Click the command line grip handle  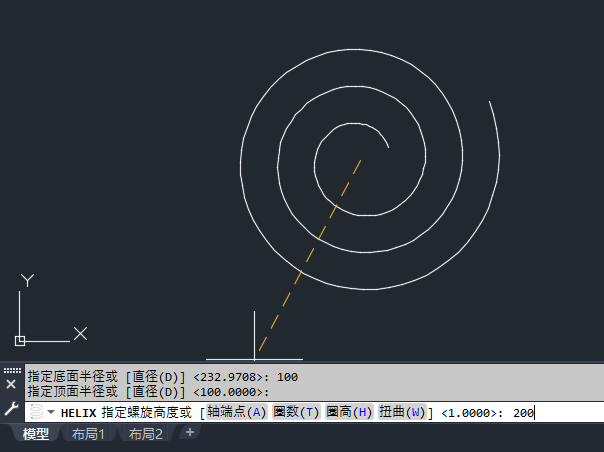[12, 371]
